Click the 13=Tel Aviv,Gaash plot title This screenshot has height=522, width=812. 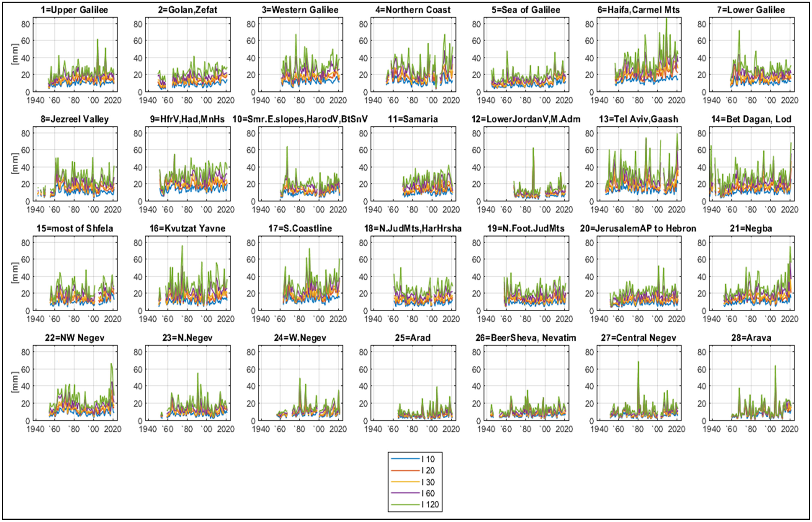[x=638, y=119]
